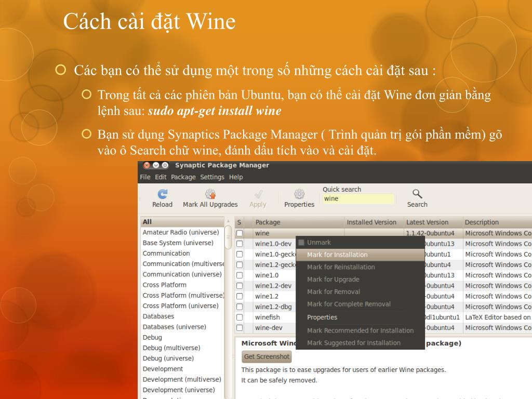Viewport: 532px width, 399px height.
Task: Choose Mark for Upgrade entry
Action: pos(361,279)
